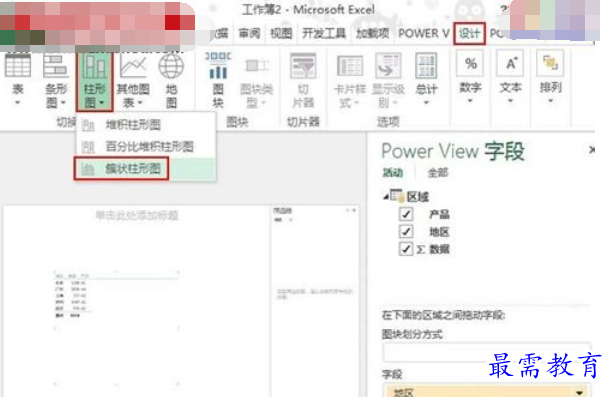Show 全部 all fields list
Image resolution: width=610 pixels, height=397 pixels.
pos(438,172)
